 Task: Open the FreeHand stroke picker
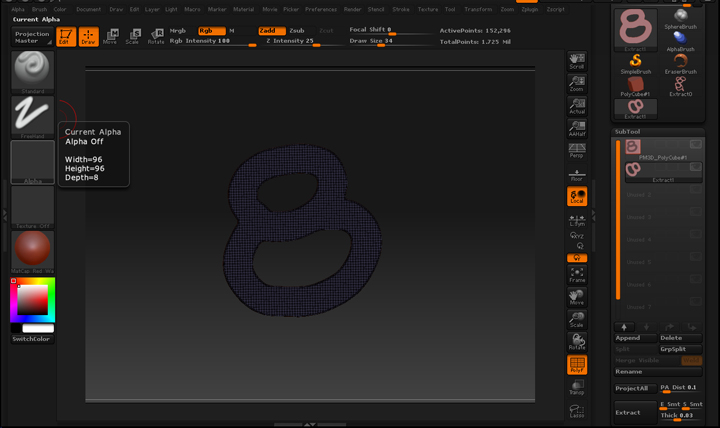click(x=32, y=117)
